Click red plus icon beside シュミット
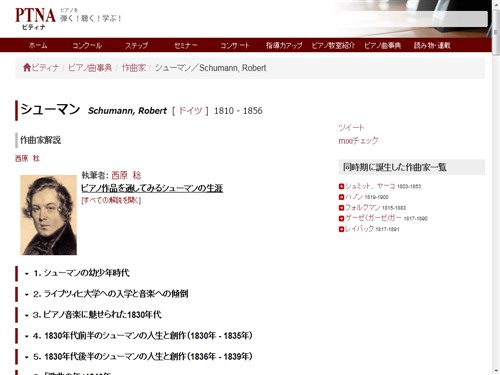The image size is (500, 375). (x=341, y=186)
